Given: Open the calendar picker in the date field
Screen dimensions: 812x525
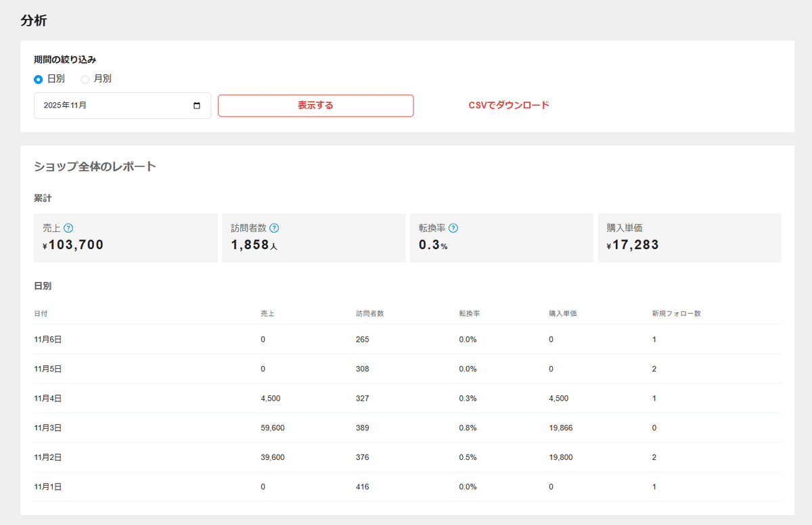Looking at the screenshot, I should click(198, 105).
